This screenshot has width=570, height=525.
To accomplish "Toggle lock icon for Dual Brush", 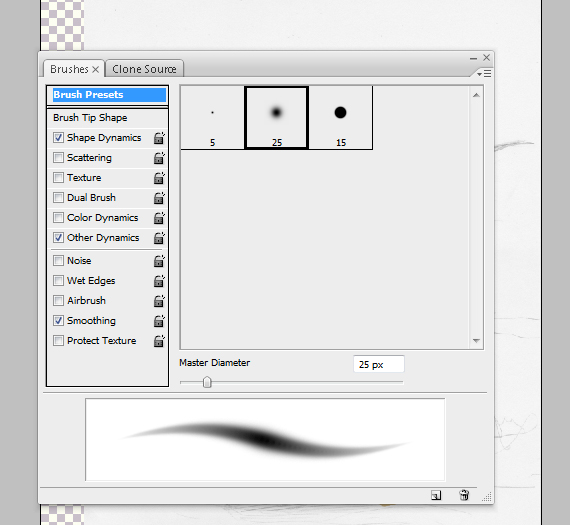I will click(159, 198).
